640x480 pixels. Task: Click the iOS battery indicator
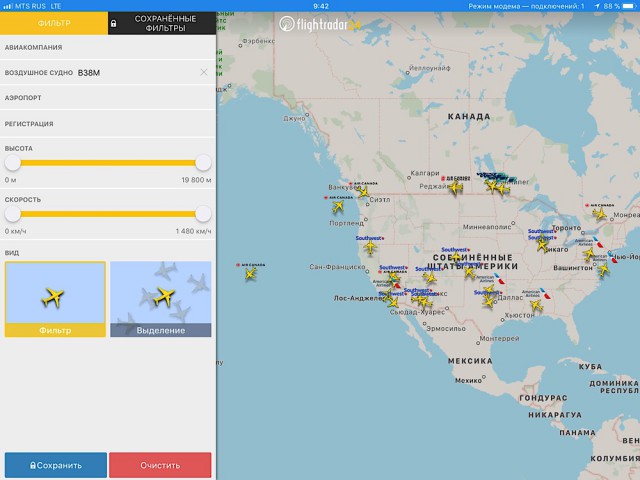[629, 6]
